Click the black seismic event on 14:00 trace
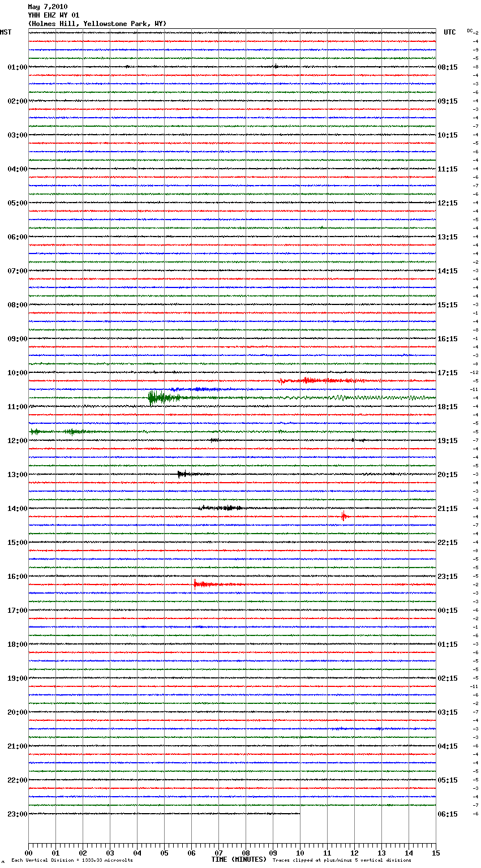The height and width of the screenshot is (868, 481). point(222,508)
